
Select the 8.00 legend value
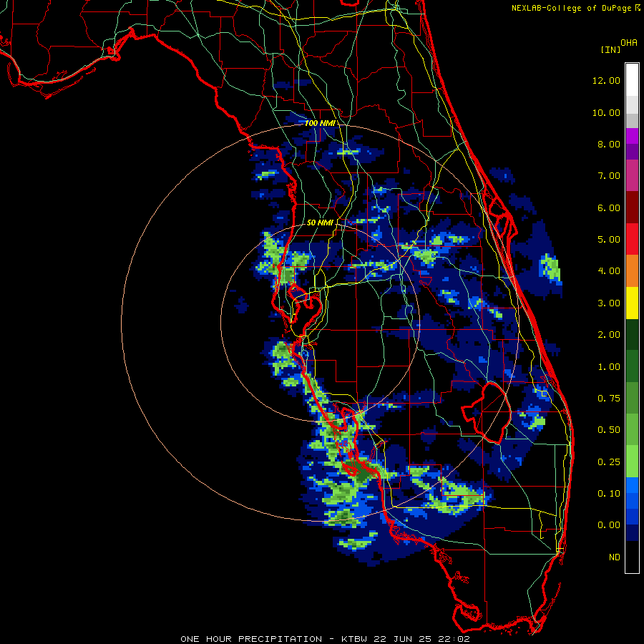tap(609, 144)
